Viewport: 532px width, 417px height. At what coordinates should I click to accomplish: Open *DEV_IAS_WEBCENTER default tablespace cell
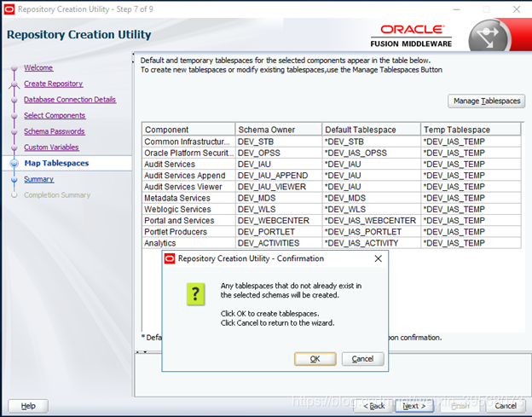coord(371,221)
